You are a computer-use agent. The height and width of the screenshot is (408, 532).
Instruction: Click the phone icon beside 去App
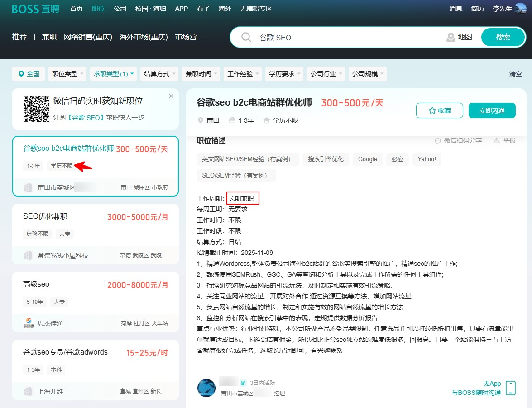coord(510,388)
